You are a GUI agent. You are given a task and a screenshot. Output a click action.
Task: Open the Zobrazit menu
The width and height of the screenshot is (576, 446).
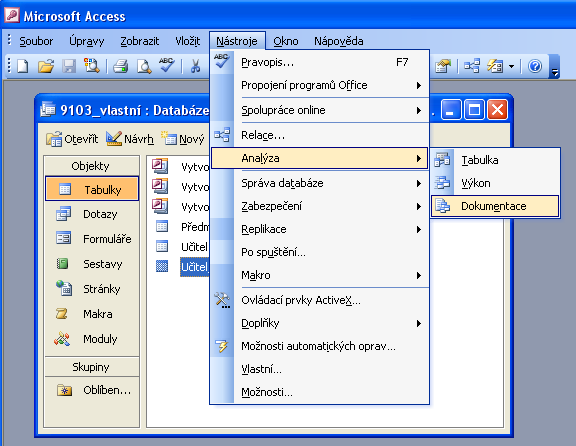[x=140, y=41]
